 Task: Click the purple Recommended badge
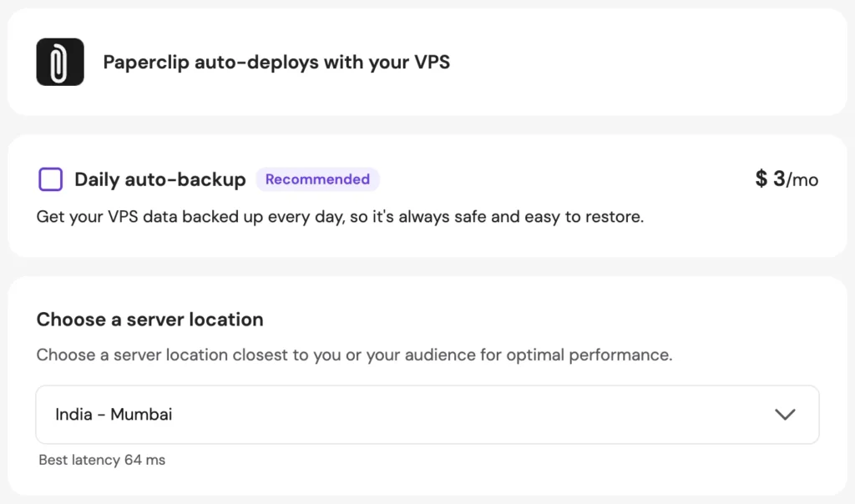pyautogui.click(x=317, y=179)
